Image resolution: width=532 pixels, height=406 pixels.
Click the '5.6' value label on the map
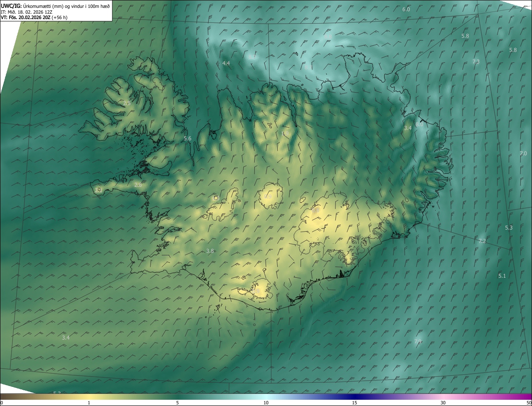[187, 138]
